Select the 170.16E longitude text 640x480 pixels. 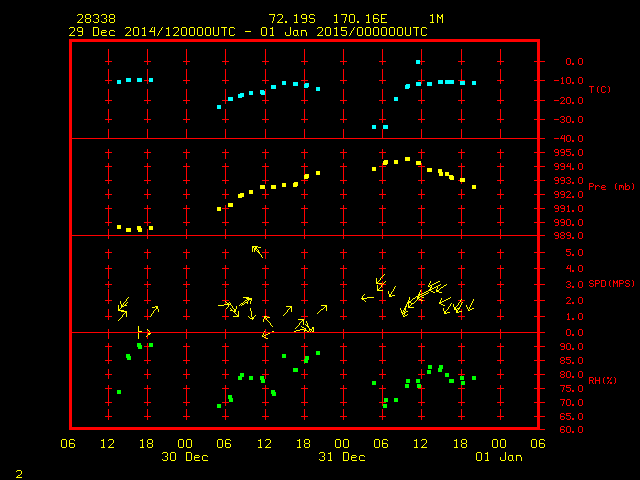(x=362, y=19)
